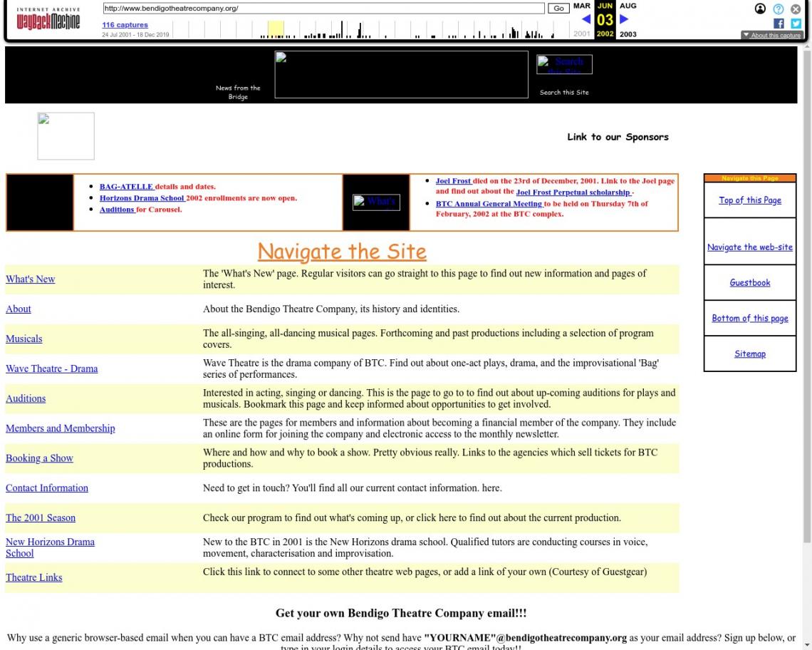The width and height of the screenshot is (812, 650).
Task: Go to next capture blue arrow
Action: pyautogui.click(x=624, y=19)
